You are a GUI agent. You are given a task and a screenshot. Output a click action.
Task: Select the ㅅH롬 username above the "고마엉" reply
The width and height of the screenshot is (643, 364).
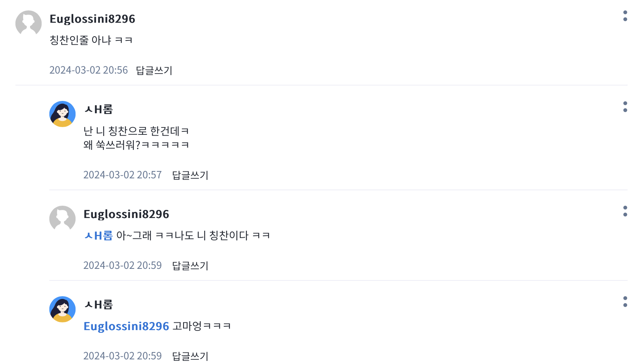[98, 305]
